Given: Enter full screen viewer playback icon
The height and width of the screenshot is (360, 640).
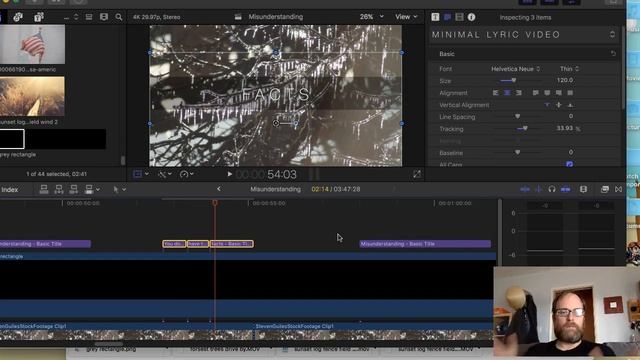Looking at the screenshot, I should (417, 174).
